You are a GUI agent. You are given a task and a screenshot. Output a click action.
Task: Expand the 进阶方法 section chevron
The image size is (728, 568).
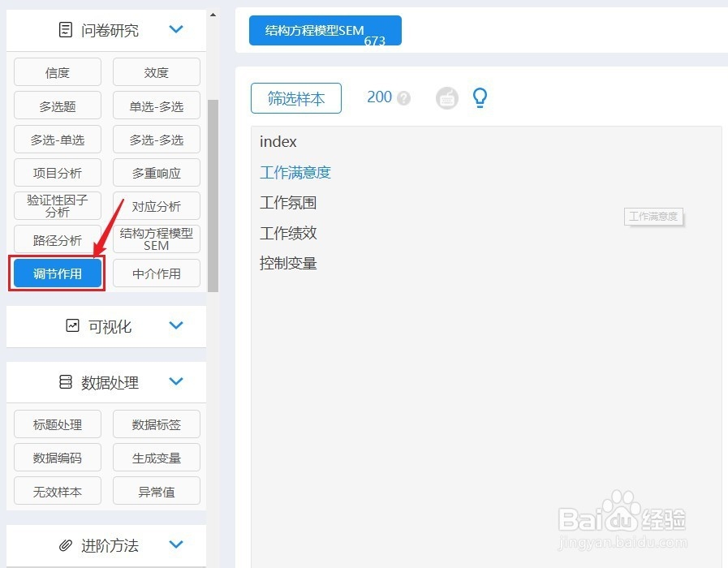pos(176,544)
